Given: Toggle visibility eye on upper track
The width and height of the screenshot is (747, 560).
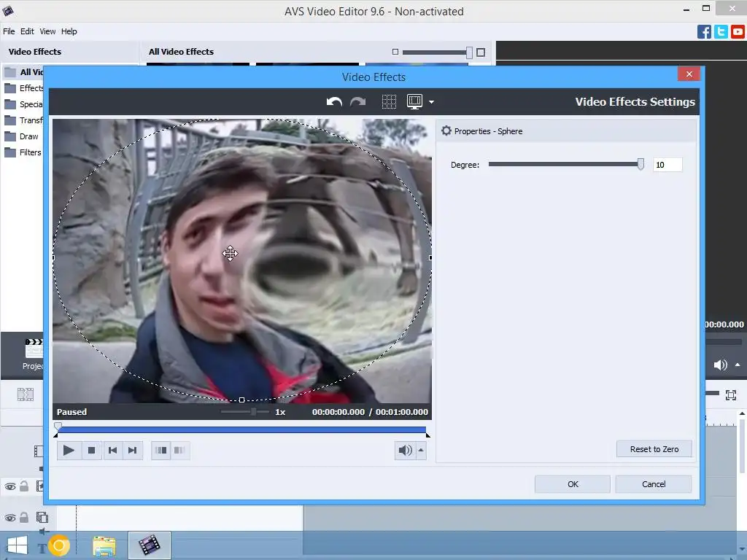Looking at the screenshot, I should [10, 486].
